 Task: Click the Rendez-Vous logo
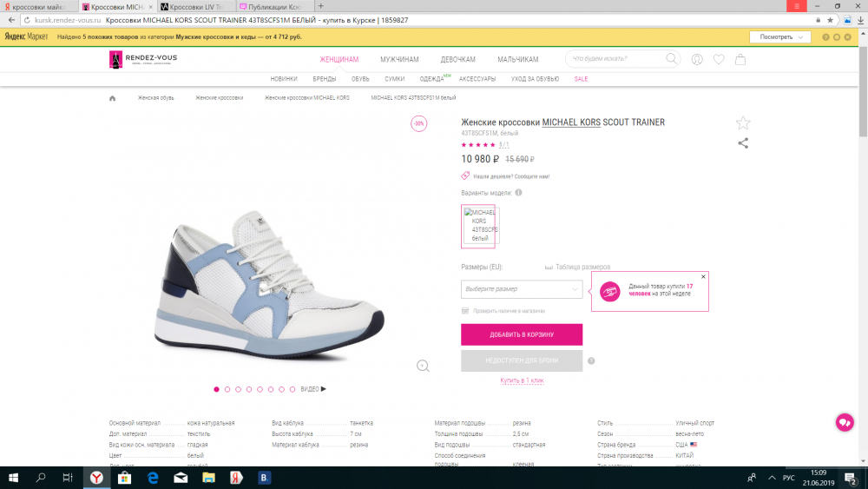(x=143, y=59)
